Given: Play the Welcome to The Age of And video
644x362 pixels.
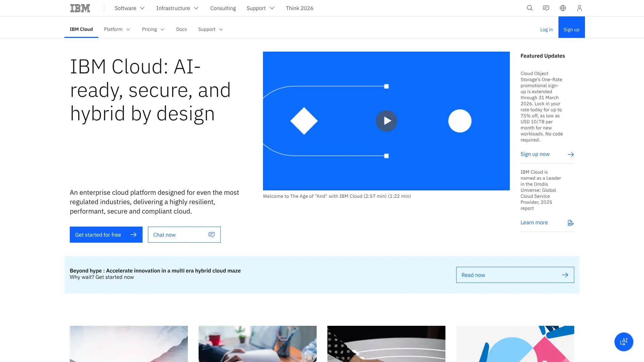Looking at the screenshot, I should click(386, 121).
